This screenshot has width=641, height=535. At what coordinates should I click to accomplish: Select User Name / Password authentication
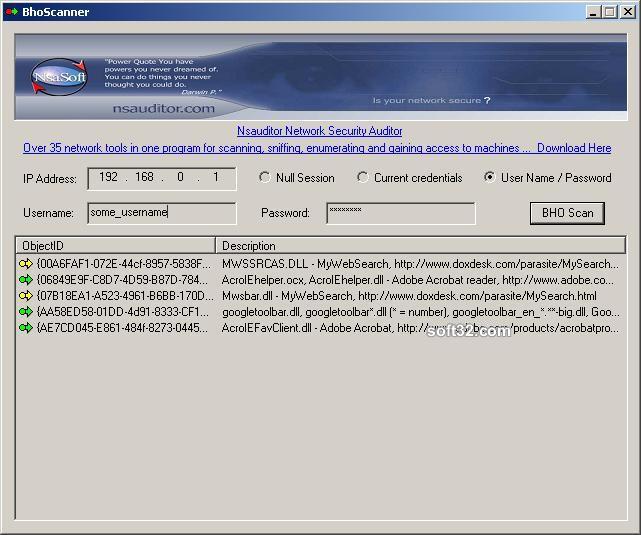(x=489, y=178)
